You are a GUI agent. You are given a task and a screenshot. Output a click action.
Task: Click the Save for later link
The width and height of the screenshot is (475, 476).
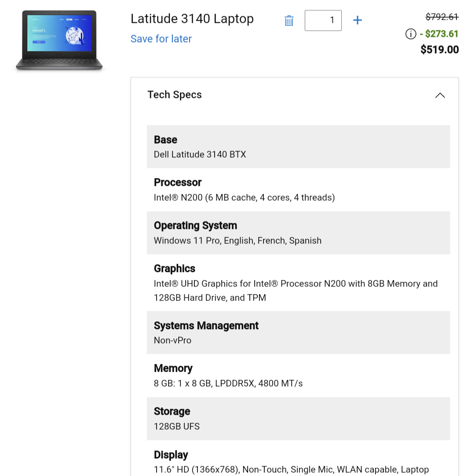pyautogui.click(x=161, y=39)
